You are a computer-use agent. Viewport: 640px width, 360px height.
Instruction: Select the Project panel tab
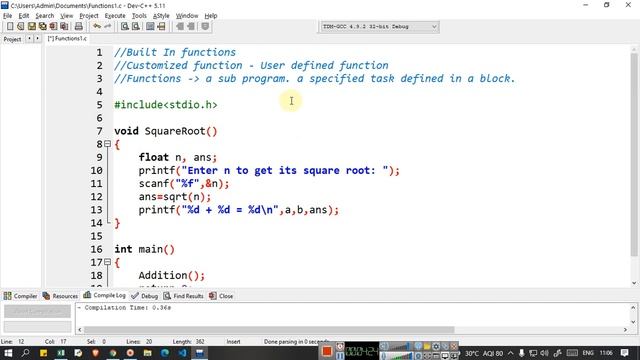(x=12, y=39)
